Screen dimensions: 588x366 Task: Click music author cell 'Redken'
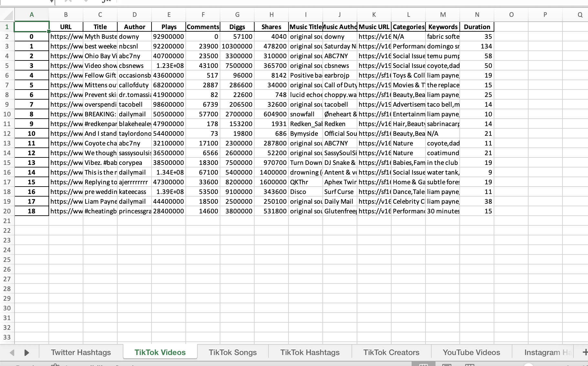pos(340,124)
